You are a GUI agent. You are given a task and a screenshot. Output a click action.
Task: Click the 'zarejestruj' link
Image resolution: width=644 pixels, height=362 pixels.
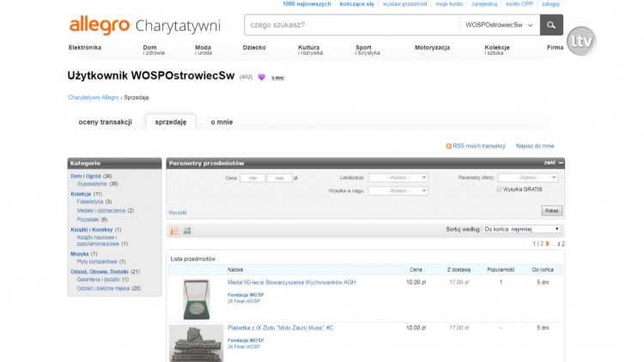(484, 4)
